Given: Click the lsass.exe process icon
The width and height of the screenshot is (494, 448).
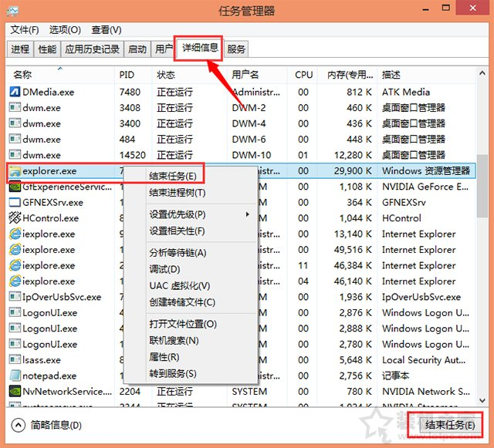Looking at the screenshot, I should coord(15,360).
